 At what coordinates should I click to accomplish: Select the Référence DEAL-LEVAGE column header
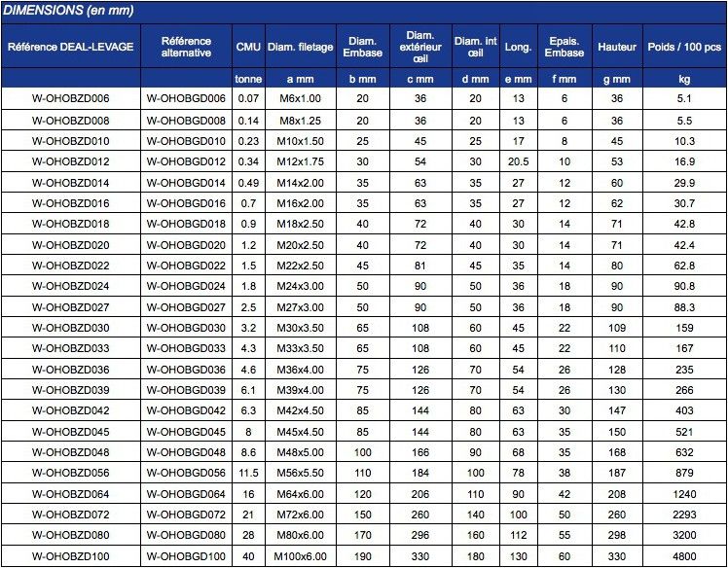coord(71,47)
